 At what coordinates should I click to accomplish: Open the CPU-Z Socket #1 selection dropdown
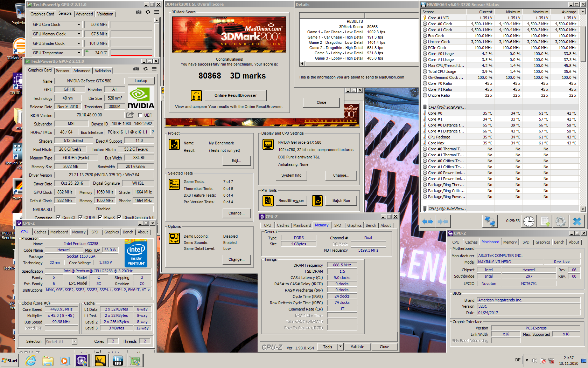[x=74, y=341]
